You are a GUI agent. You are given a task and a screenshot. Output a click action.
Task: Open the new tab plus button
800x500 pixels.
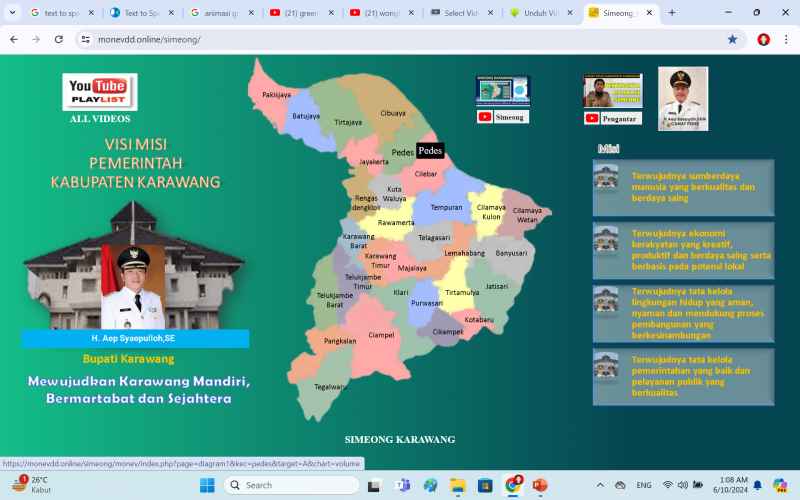click(671, 13)
